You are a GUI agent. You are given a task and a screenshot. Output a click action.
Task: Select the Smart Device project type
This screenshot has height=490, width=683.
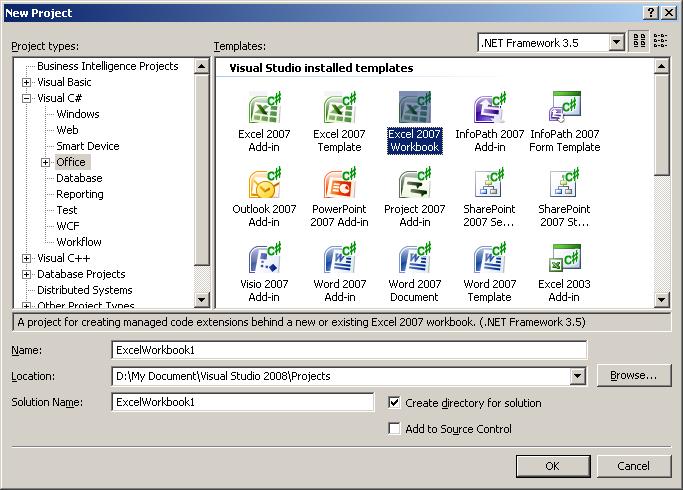[88, 146]
